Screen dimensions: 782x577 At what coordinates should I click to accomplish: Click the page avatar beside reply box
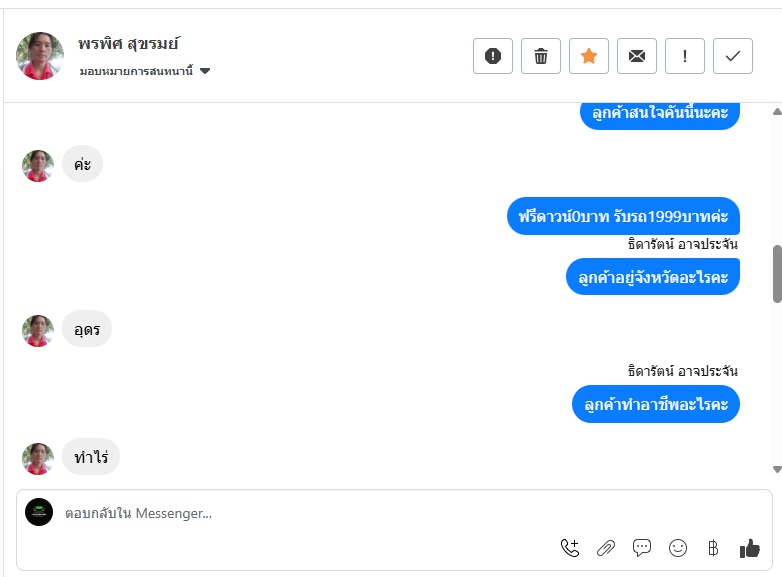click(39, 512)
